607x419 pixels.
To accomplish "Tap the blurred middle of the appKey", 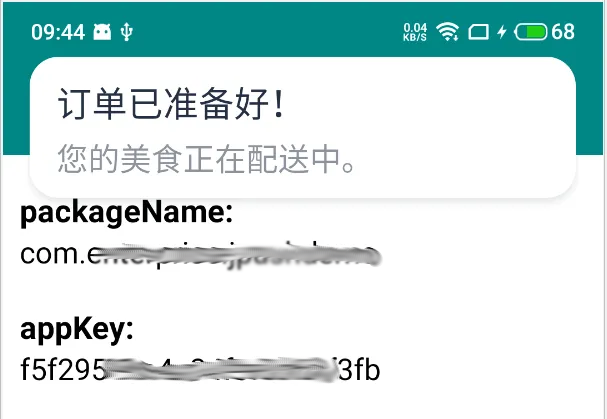I will coord(221,369).
